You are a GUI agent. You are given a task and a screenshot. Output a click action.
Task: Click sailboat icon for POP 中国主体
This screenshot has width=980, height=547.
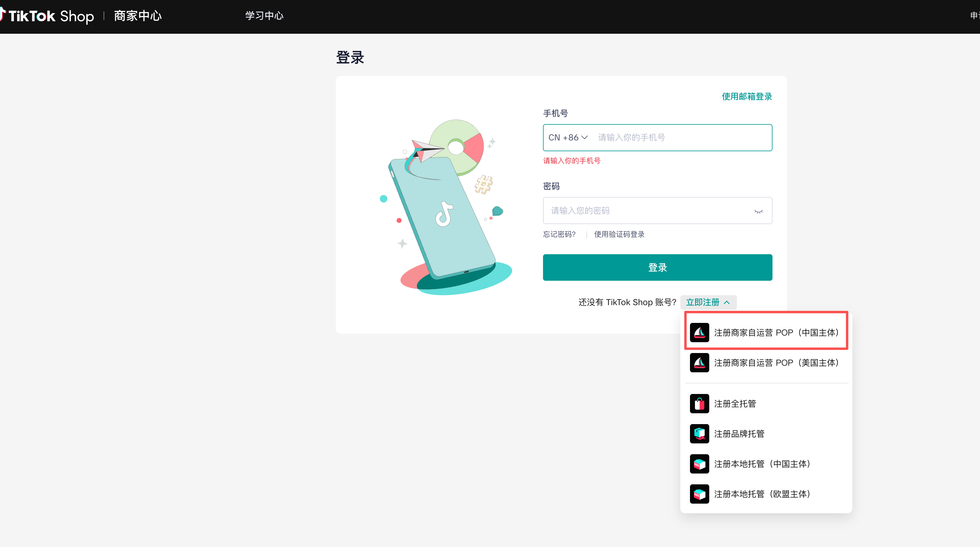[x=699, y=333]
